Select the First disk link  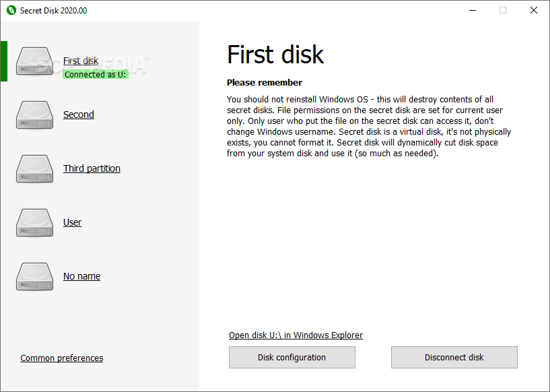(x=81, y=61)
